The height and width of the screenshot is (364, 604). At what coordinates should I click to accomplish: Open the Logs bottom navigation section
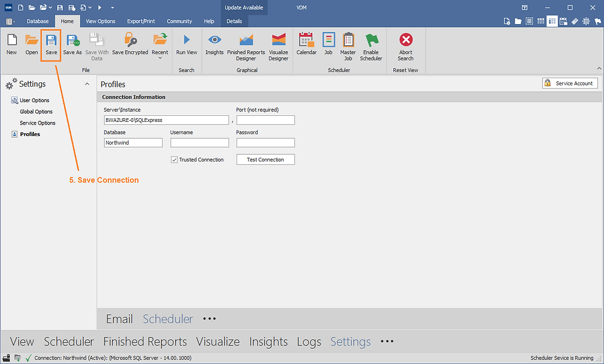pyautogui.click(x=309, y=342)
